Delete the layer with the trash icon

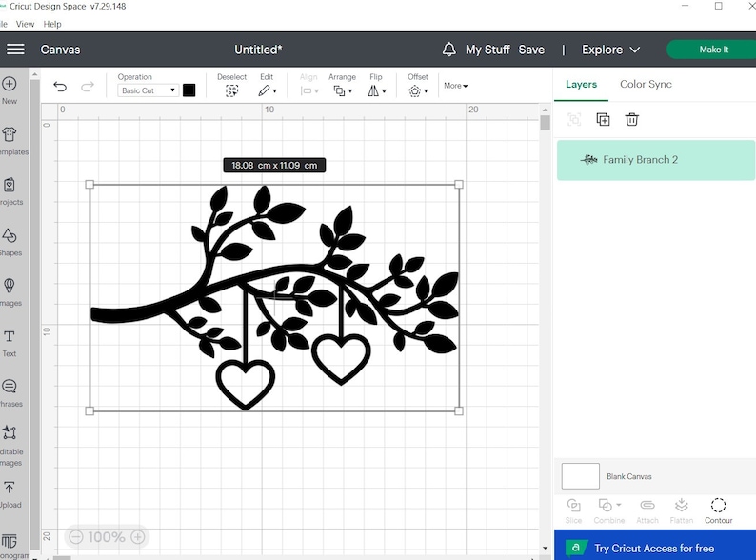pyautogui.click(x=631, y=119)
